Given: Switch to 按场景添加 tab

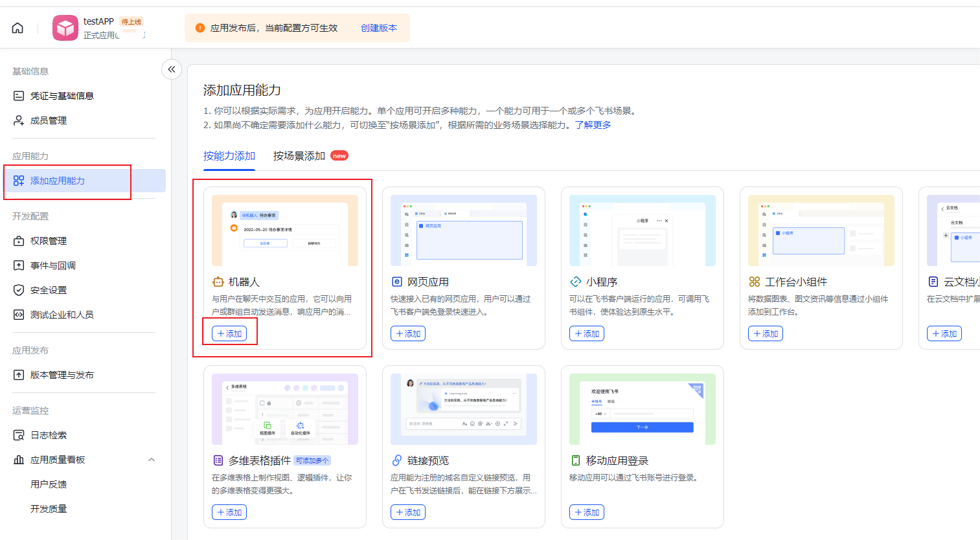Looking at the screenshot, I should pos(299,156).
